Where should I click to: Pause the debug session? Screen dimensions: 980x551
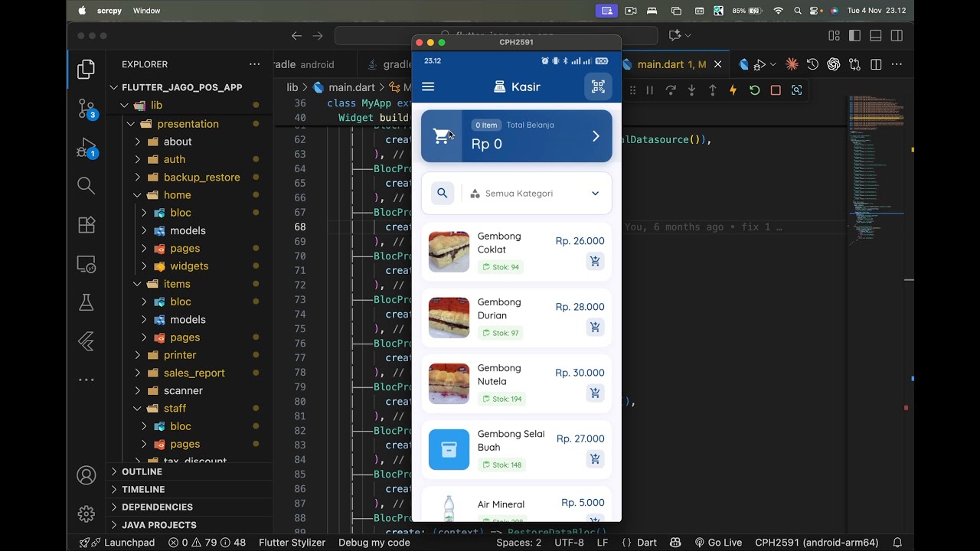[x=649, y=90]
